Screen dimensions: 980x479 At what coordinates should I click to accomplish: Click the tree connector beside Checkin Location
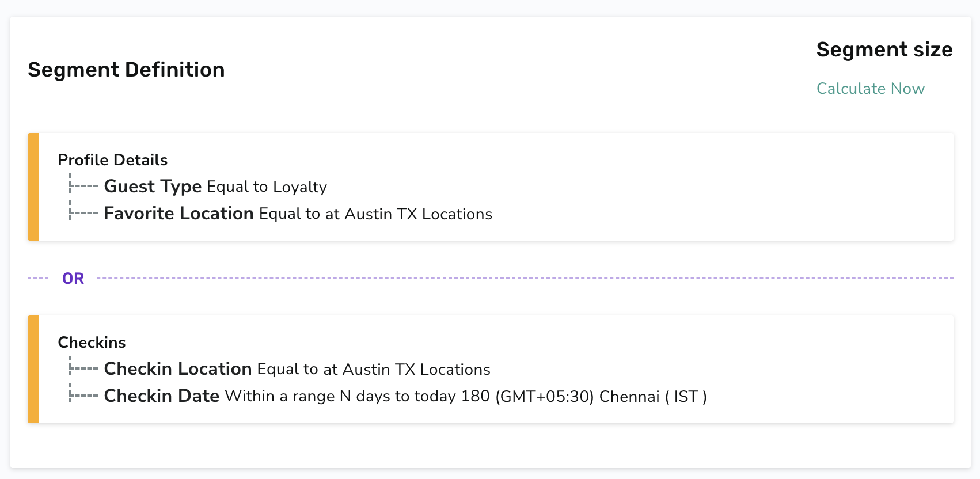click(83, 366)
